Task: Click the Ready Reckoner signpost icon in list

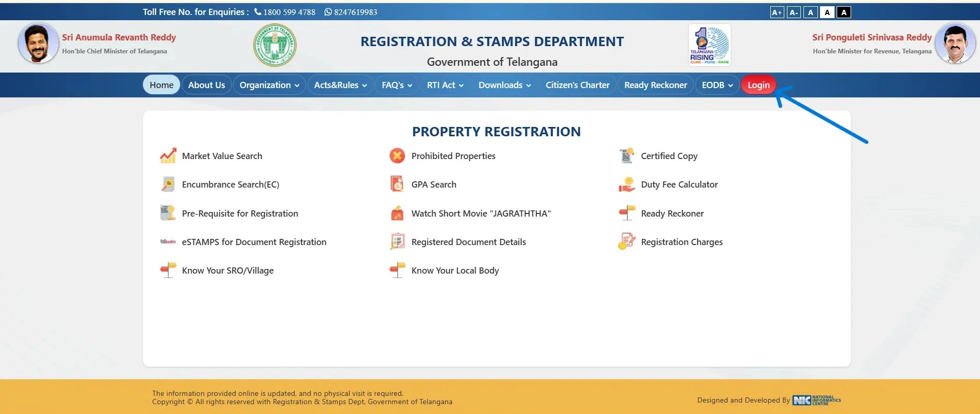Action: point(626,213)
